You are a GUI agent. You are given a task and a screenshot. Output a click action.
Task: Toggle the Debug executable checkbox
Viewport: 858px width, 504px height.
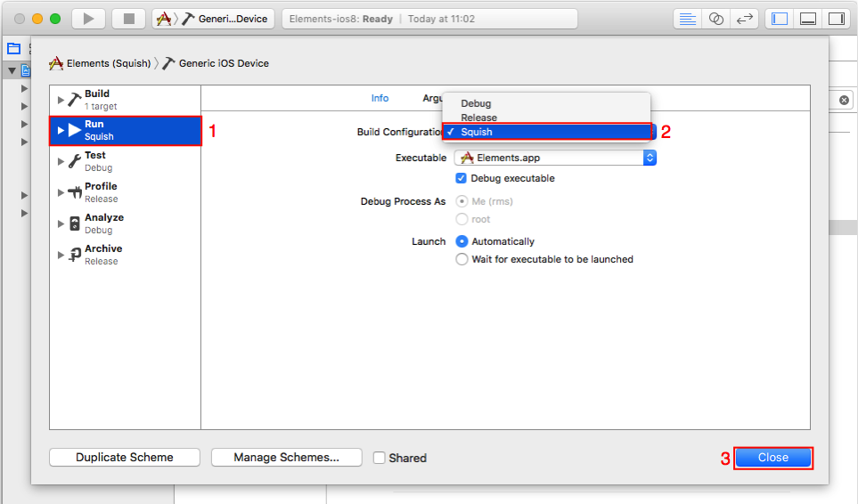point(462,178)
